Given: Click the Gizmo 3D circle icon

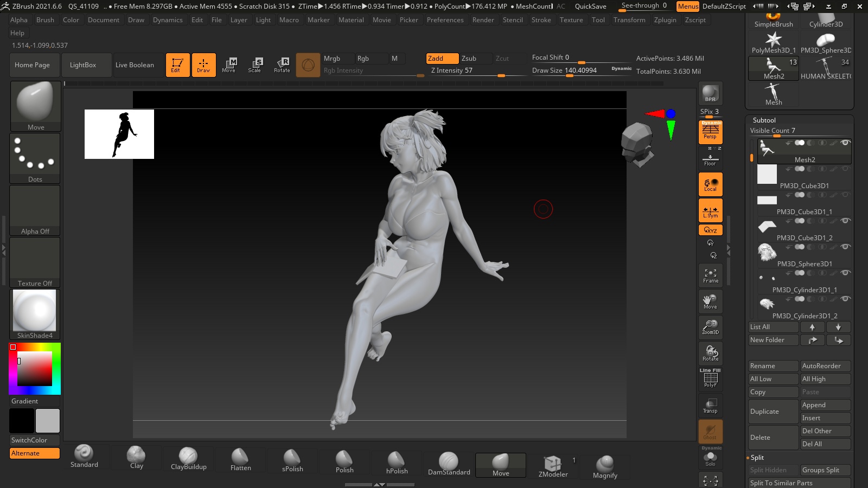Looking at the screenshot, I should click(x=308, y=65).
